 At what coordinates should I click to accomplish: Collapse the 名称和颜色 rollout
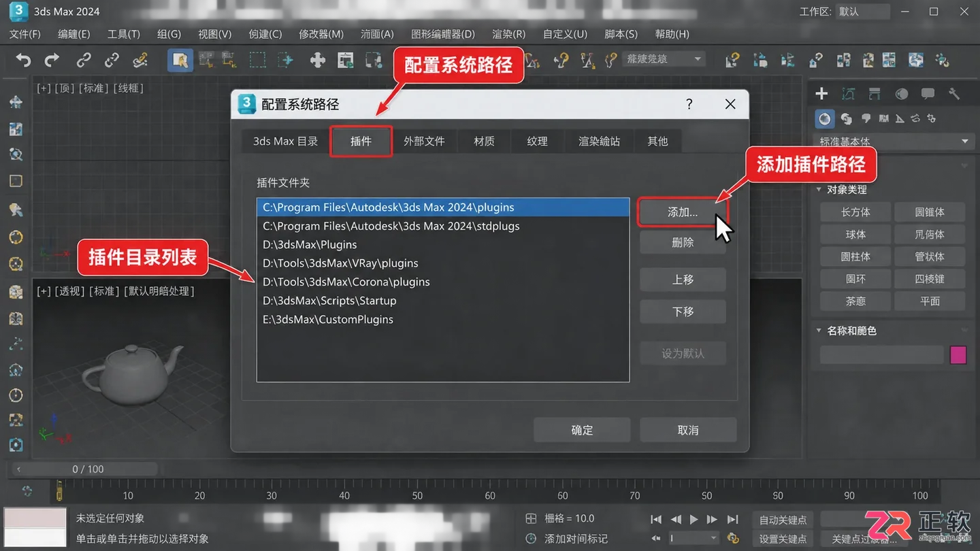[819, 331]
